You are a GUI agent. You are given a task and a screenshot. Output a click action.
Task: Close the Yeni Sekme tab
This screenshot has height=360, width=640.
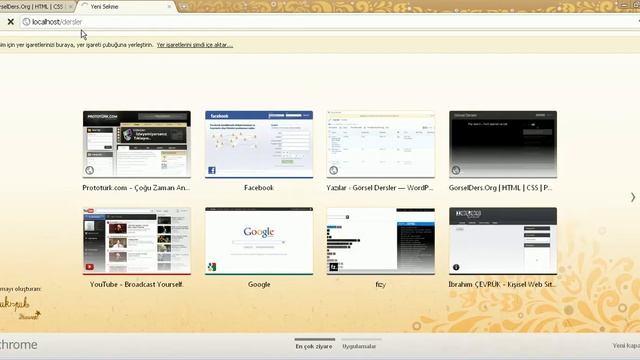pos(169,7)
